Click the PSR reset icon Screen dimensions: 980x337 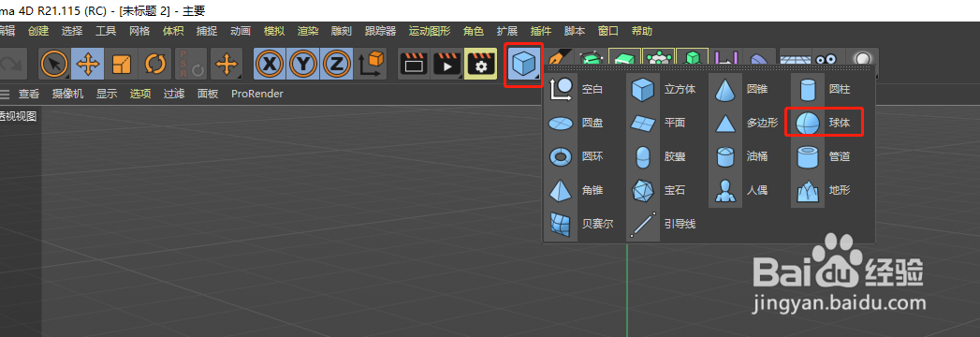coord(191,64)
